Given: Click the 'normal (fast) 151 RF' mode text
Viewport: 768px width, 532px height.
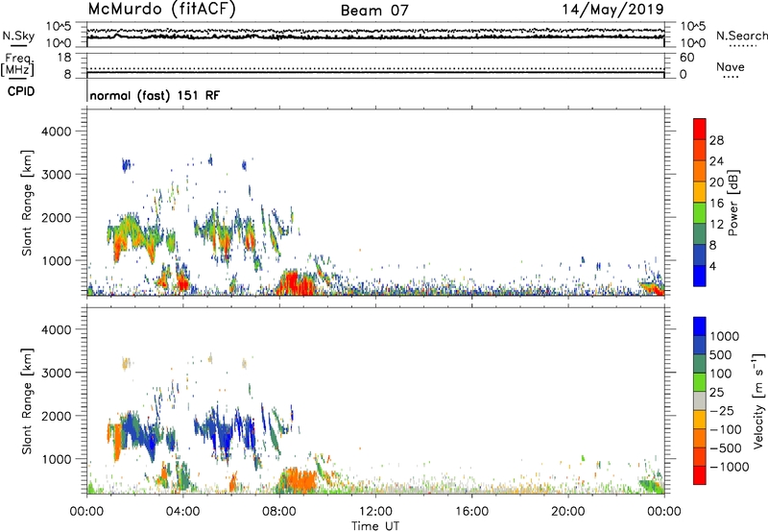Looking at the screenshot, I should click(x=155, y=95).
